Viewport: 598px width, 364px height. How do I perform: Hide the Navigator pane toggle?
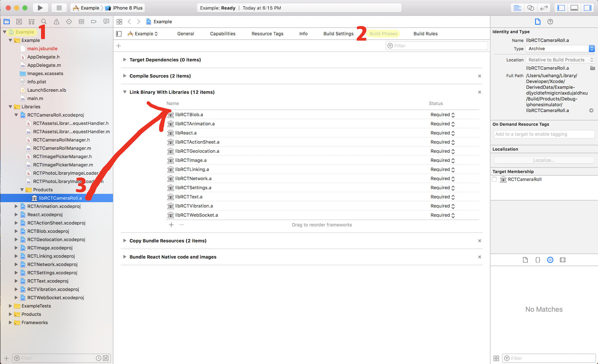click(561, 8)
